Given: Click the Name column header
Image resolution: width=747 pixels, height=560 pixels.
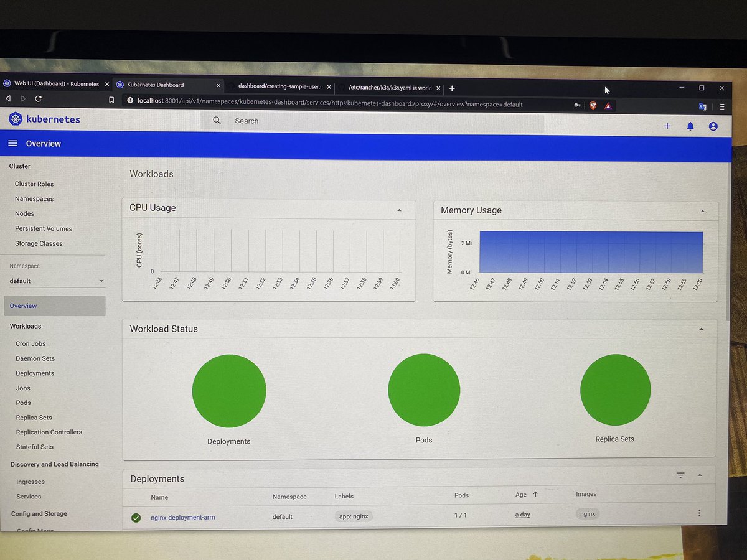Looking at the screenshot, I should (159, 497).
